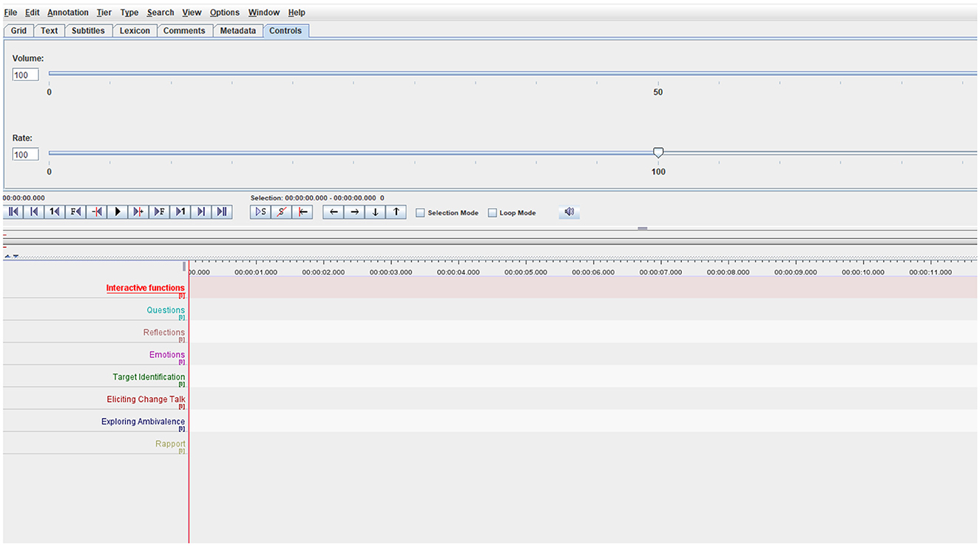Step one second back button

[x=55, y=212]
